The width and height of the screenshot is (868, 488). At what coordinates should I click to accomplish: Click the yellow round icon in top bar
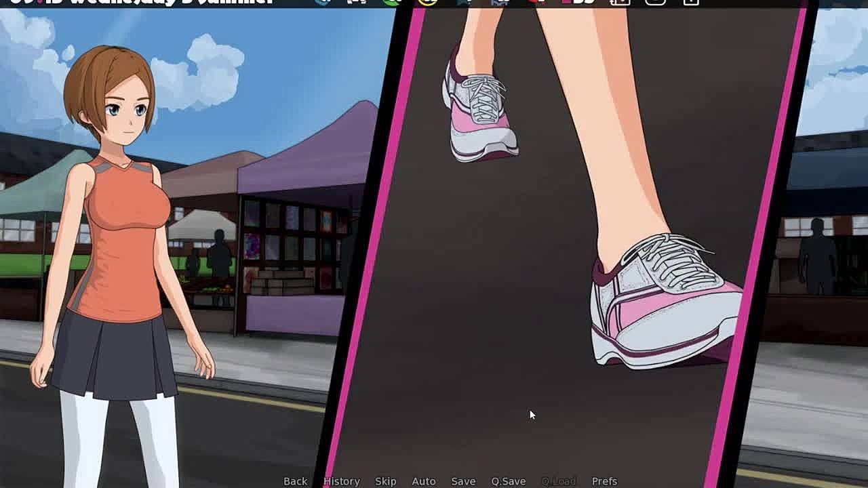pyautogui.click(x=427, y=2)
